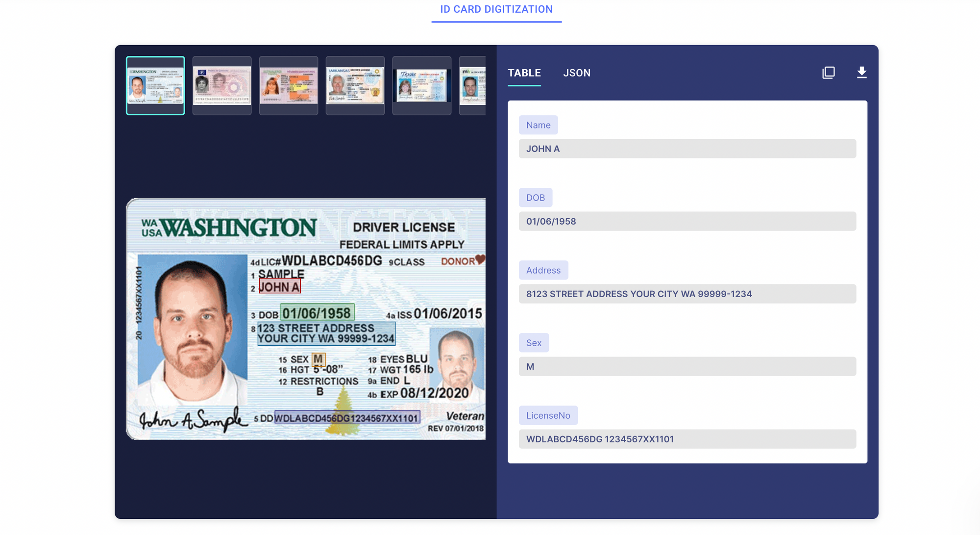Click the LicenseNo field label chip

(x=548, y=415)
